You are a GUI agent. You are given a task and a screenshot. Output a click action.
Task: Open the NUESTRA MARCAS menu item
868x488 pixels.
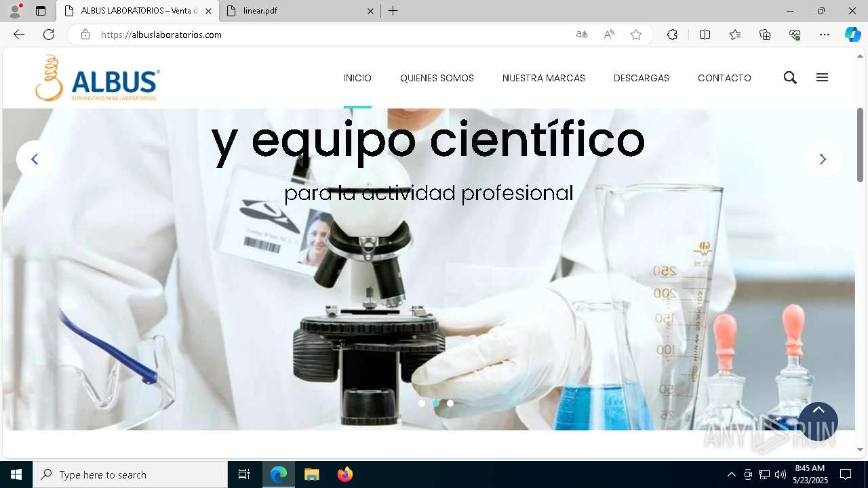[544, 78]
